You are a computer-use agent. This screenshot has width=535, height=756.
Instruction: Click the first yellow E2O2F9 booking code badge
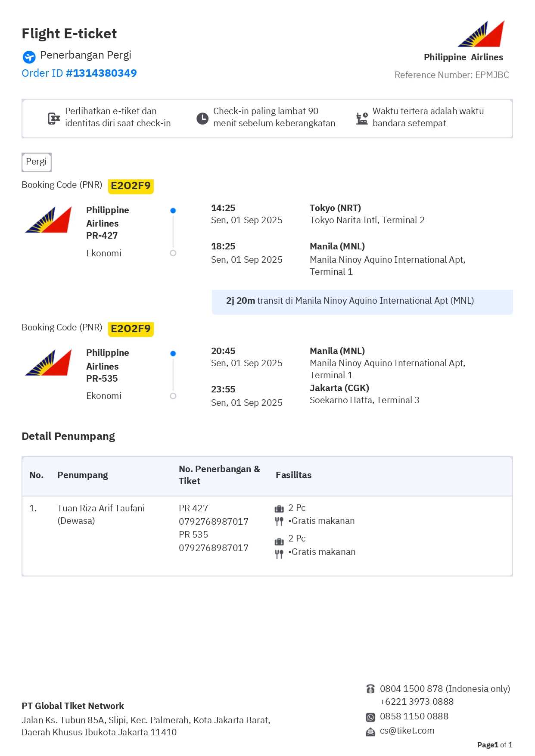tap(131, 186)
